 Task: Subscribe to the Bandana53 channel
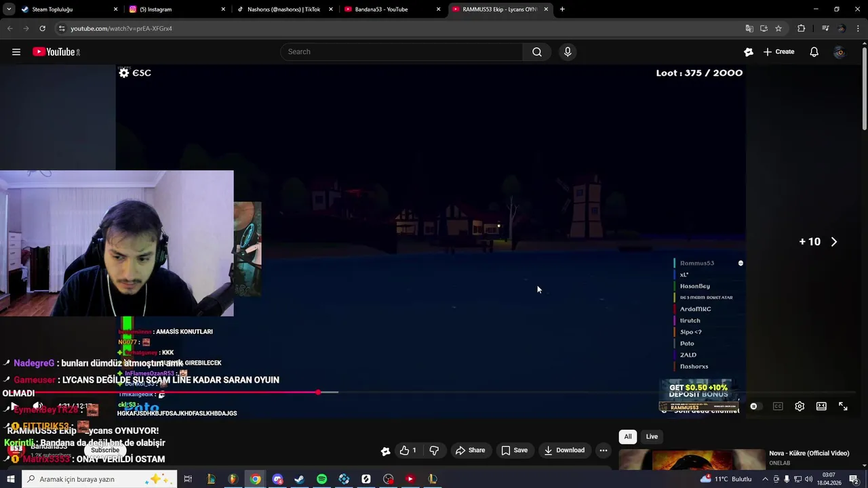[105, 450]
